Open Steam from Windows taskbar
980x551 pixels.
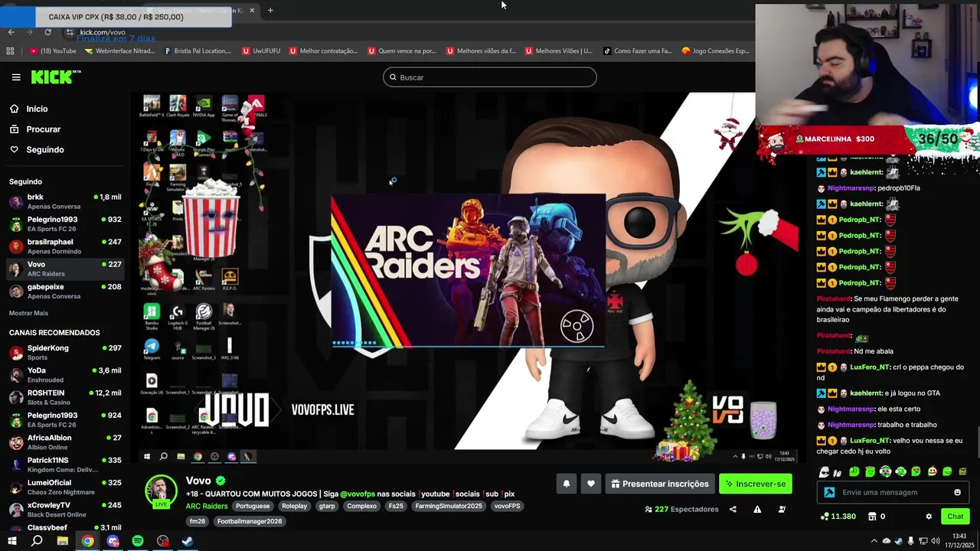click(x=188, y=541)
